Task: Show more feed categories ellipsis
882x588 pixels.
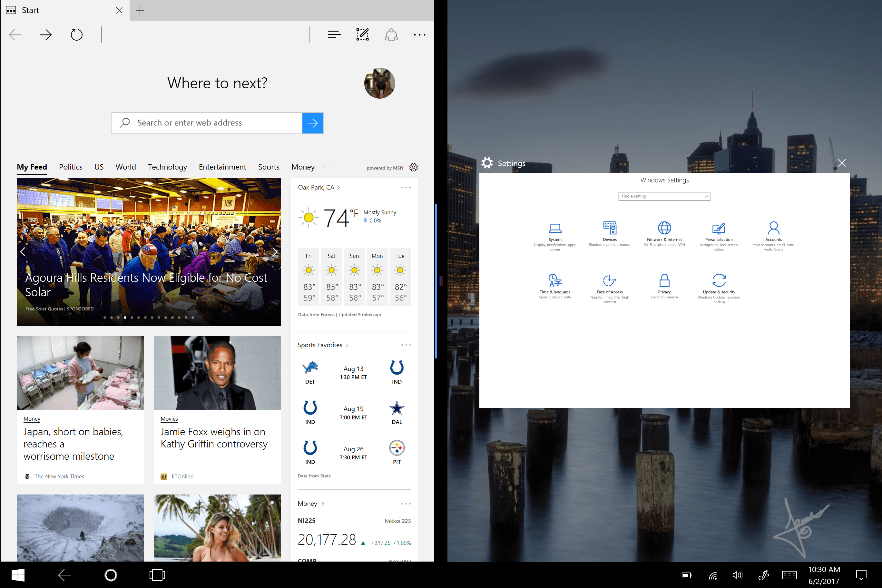Action: pos(327,167)
